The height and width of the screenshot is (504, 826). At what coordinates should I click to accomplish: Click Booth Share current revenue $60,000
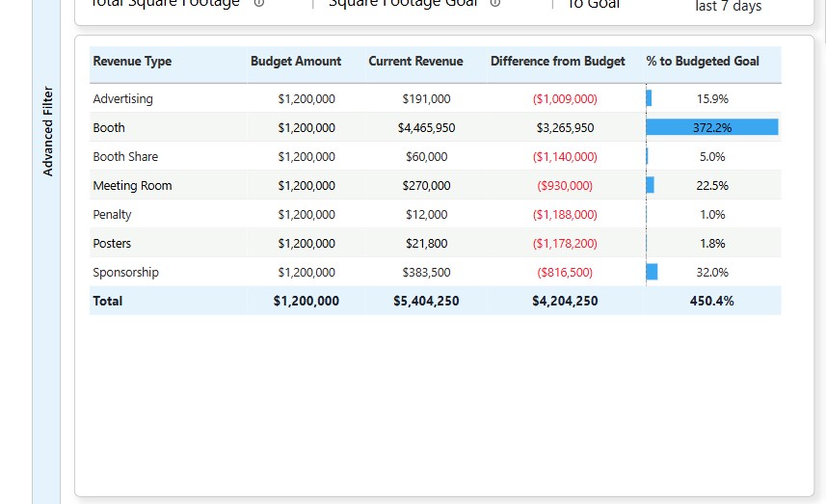[426, 156]
